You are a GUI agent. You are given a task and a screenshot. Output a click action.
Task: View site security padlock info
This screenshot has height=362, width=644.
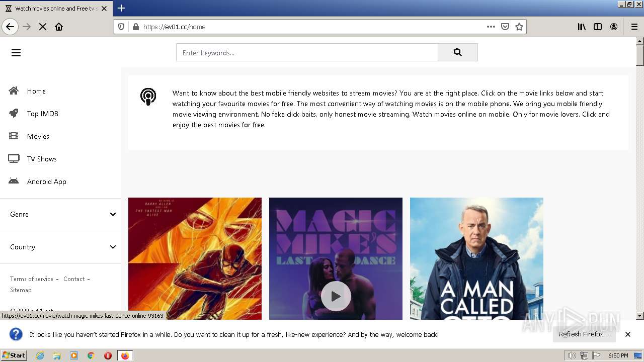coord(135,27)
